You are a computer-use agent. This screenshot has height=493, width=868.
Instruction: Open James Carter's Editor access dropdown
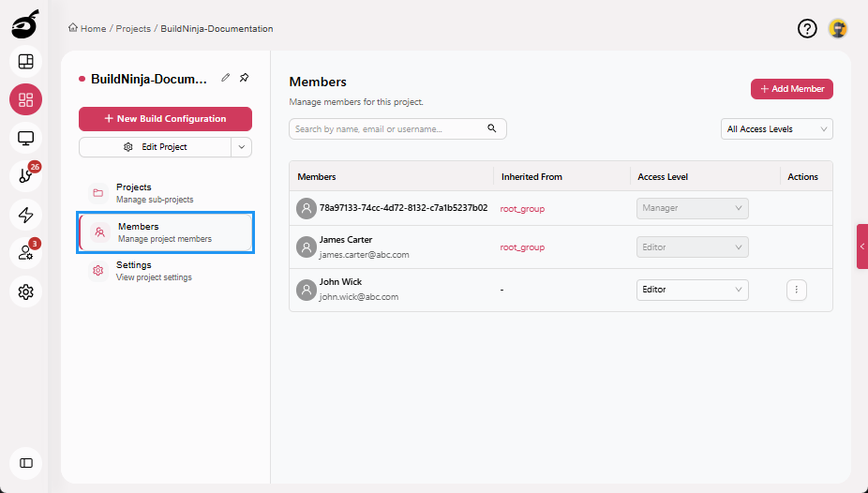click(693, 247)
